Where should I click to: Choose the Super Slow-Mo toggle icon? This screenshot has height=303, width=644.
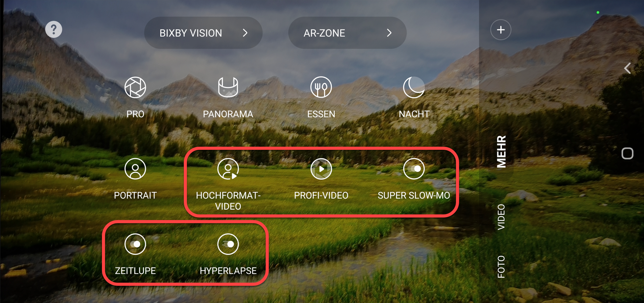click(414, 169)
